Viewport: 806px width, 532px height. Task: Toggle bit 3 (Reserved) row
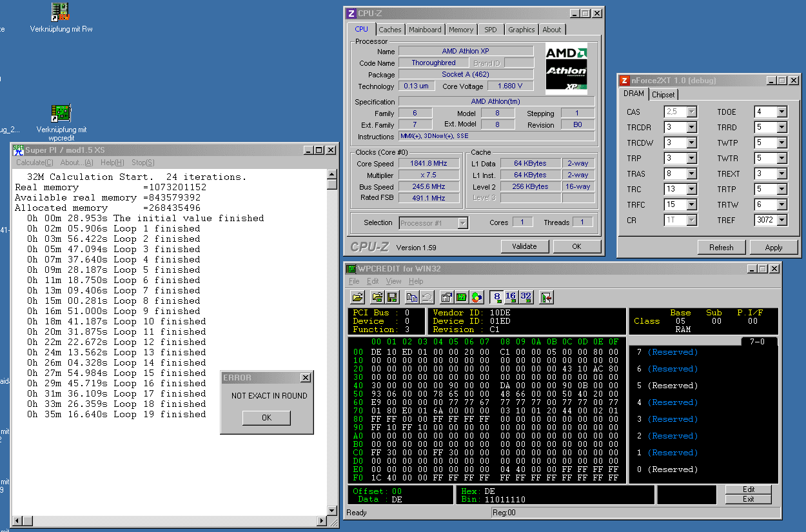tap(667, 419)
